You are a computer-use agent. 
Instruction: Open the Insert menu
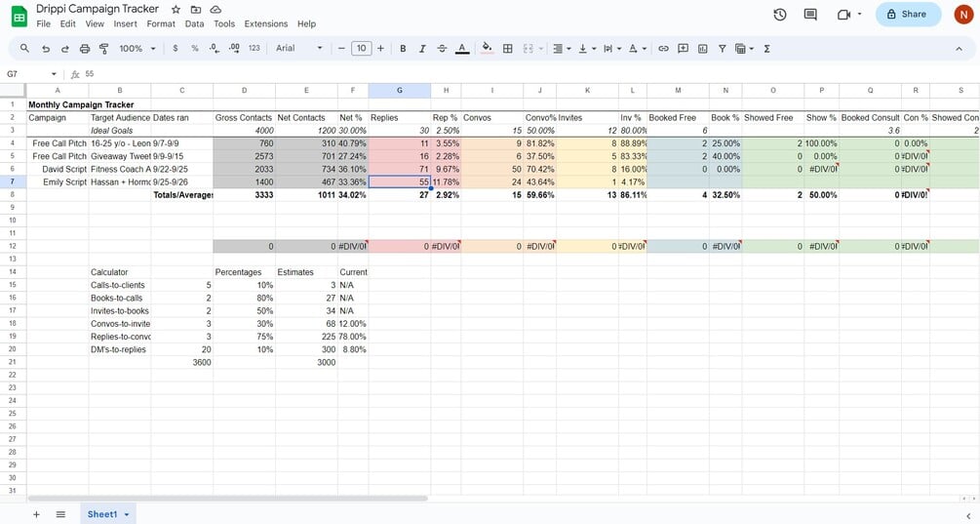125,23
